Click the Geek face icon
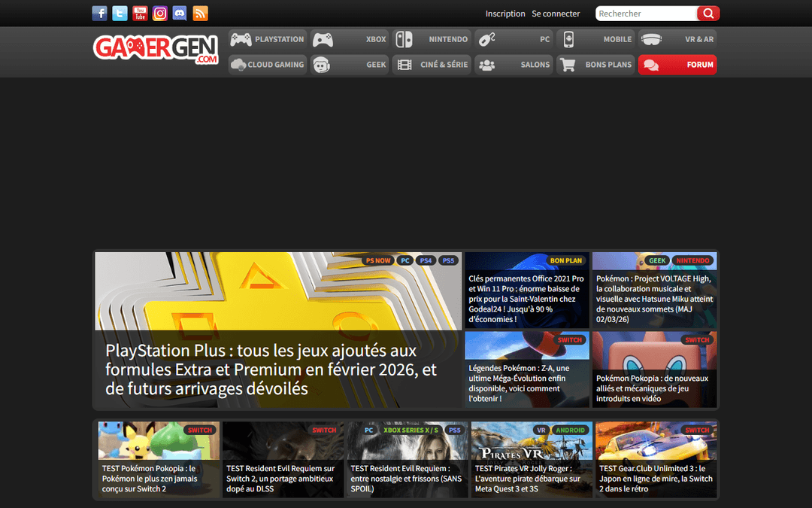The width and height of the screenshot is (812, 508). tap(321, 65)
